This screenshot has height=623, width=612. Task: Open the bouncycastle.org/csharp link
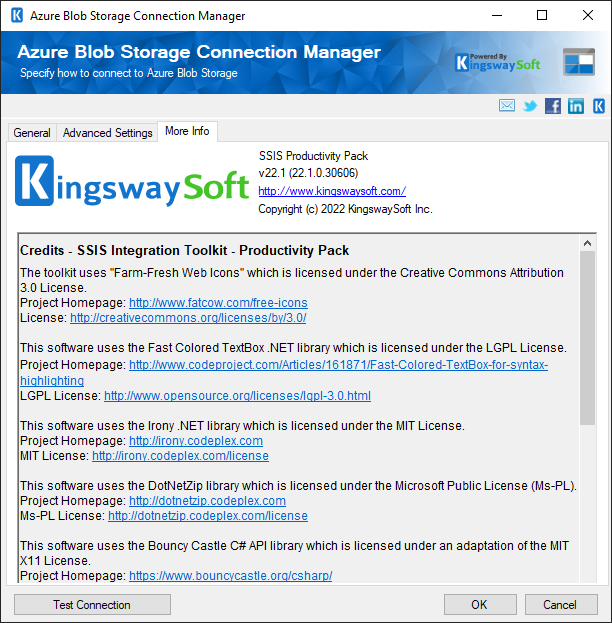(x=230, y=576)
